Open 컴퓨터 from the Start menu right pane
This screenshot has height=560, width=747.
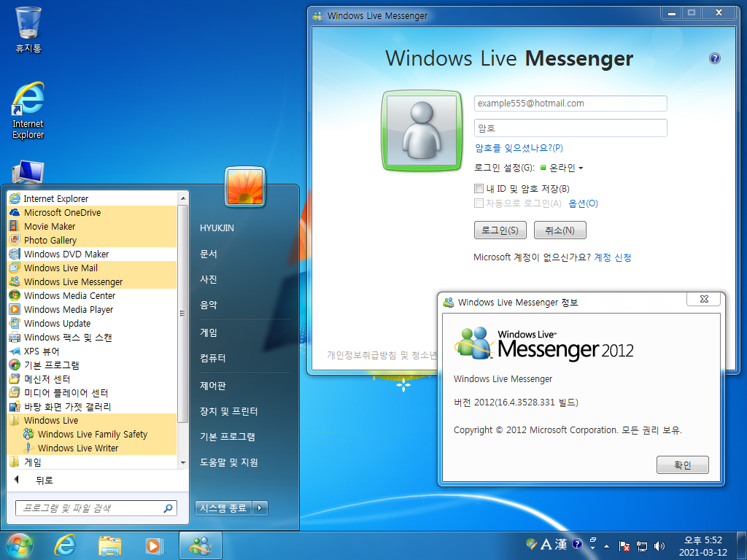point(212,357)
